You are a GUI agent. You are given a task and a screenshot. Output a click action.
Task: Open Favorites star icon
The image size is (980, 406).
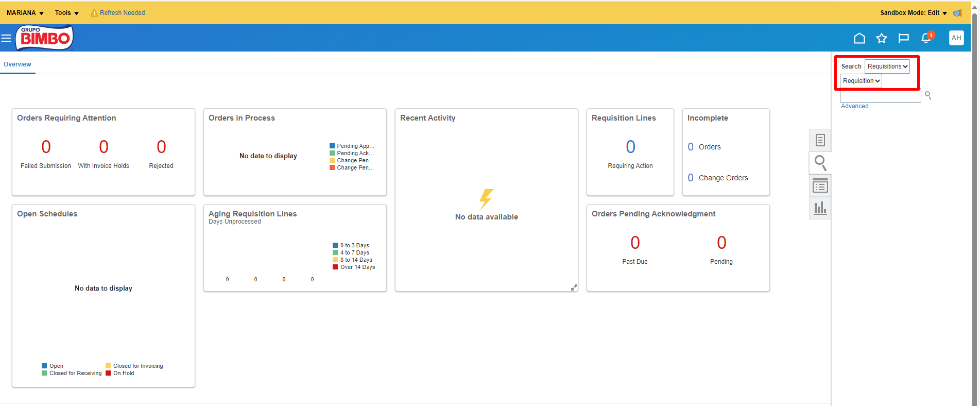(882, 38)
